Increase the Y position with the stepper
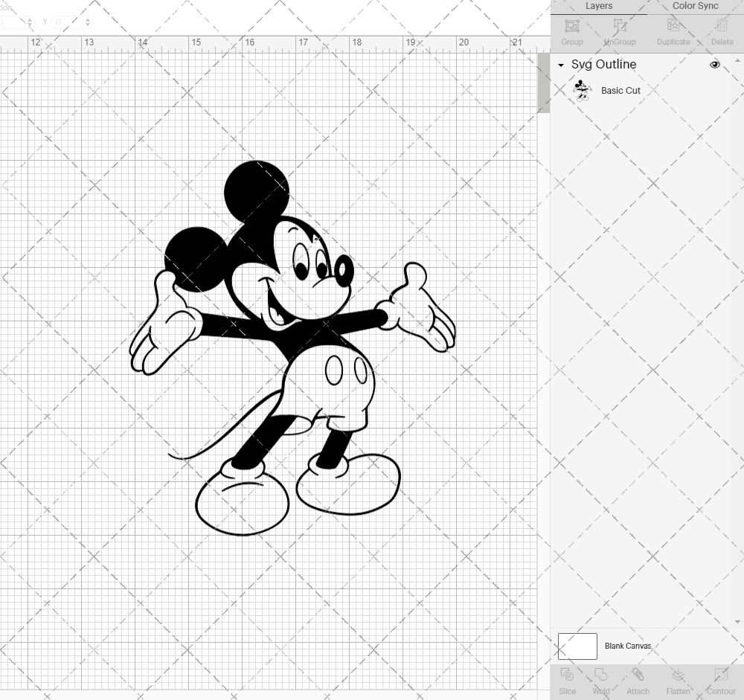The height and width of the screenshot is (700, 744). (x=88, y=19)
